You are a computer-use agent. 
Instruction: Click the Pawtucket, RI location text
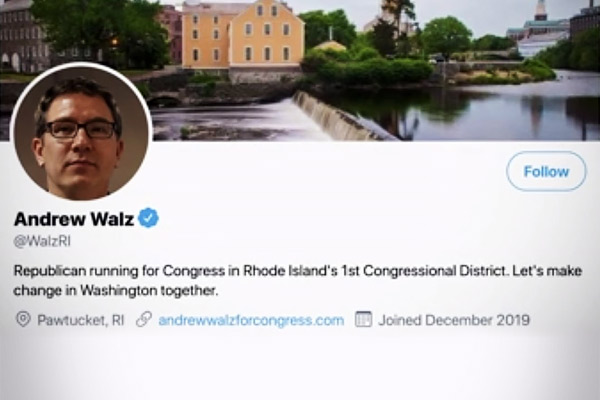(x=80, y=320)
